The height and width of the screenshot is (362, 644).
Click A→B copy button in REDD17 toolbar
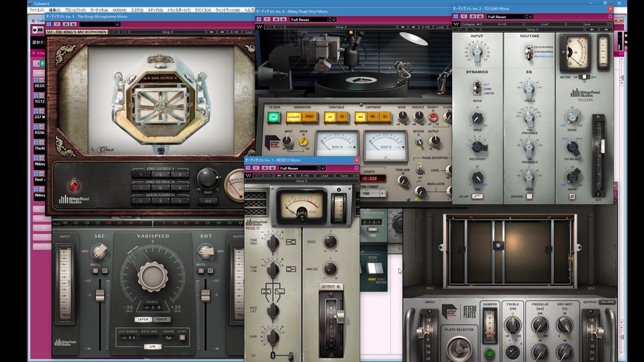pos(305,176)
